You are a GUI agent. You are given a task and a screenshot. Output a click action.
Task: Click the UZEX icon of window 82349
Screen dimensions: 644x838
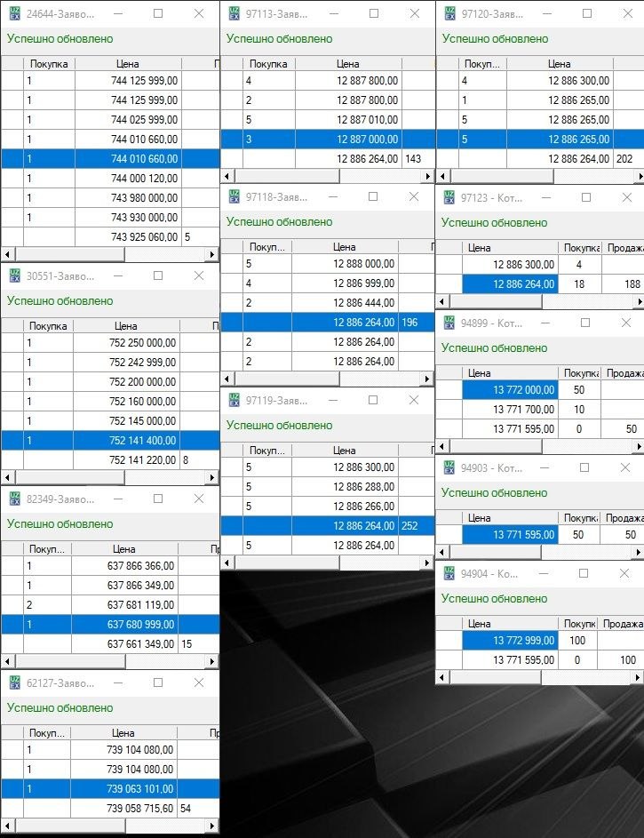(14, 499)
